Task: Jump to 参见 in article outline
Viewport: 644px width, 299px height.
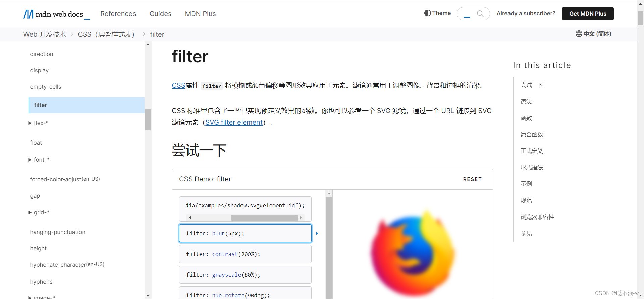Action: coord(526,233)
